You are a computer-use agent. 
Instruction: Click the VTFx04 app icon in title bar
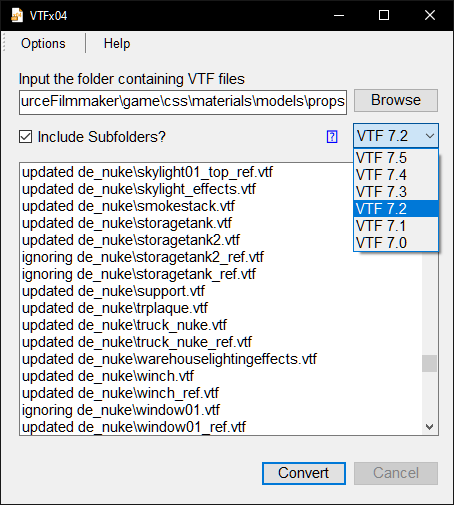tap(17, 15)
